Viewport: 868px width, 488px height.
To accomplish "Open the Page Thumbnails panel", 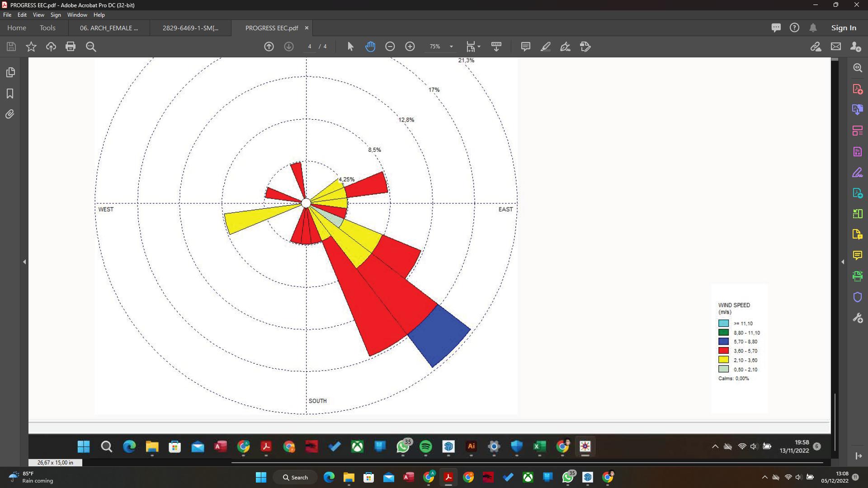I will pyautogui.click(x=10, y=72).
